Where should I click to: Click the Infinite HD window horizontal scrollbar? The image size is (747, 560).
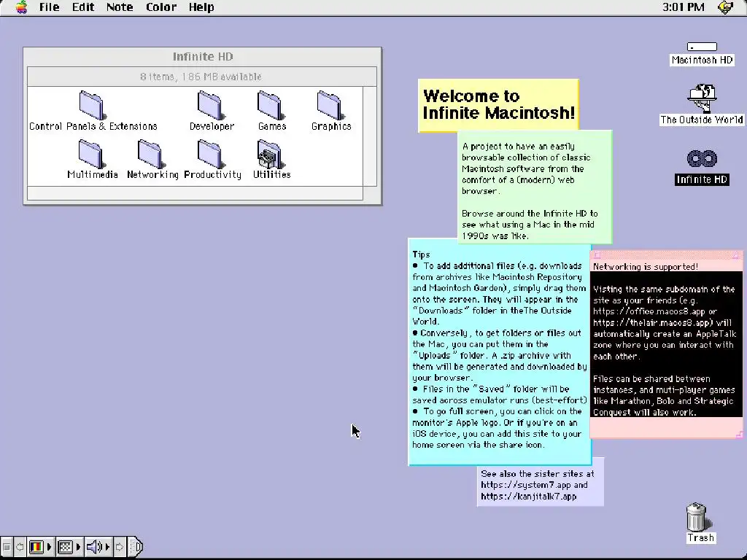click(196, 192)
